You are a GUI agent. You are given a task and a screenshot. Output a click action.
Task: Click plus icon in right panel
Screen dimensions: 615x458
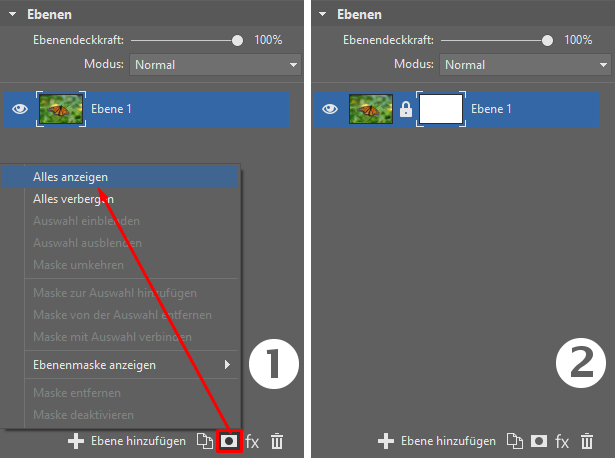pyautogui.click(x=386, y=441)
